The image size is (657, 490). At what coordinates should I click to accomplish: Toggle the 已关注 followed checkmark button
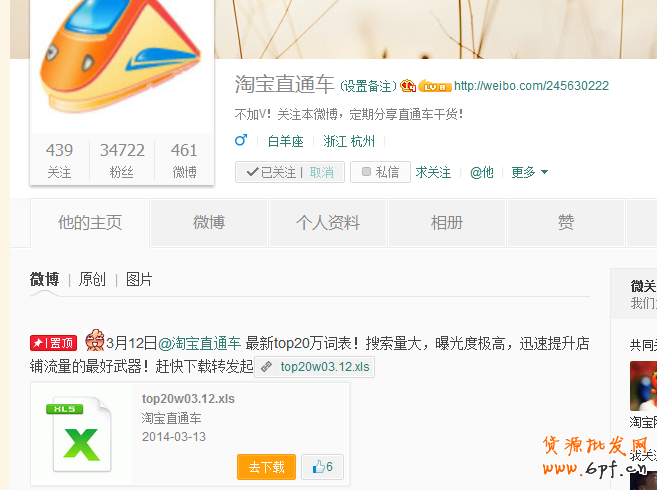click(271, 172)
